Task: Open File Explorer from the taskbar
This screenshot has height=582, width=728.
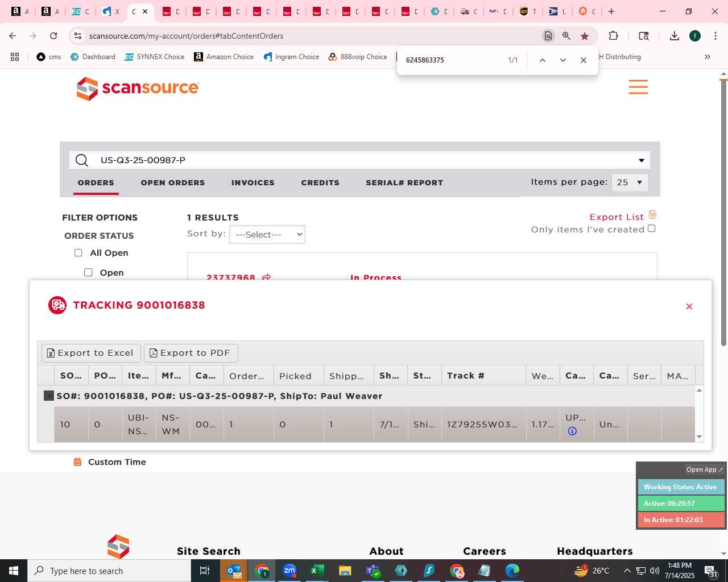Action: tap(345, 571)
